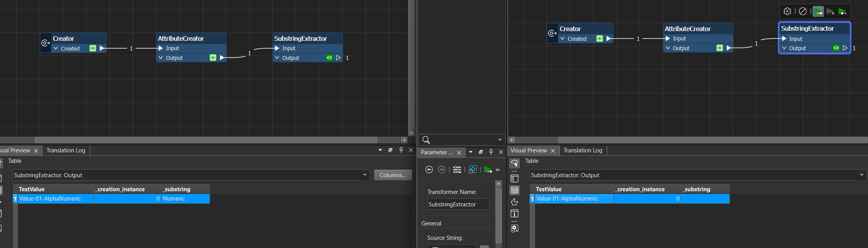Toggle the AttributeCreator Output eye icon in the right canvas
The height and width of the screenshot is (248, 868).
(720, 48)
